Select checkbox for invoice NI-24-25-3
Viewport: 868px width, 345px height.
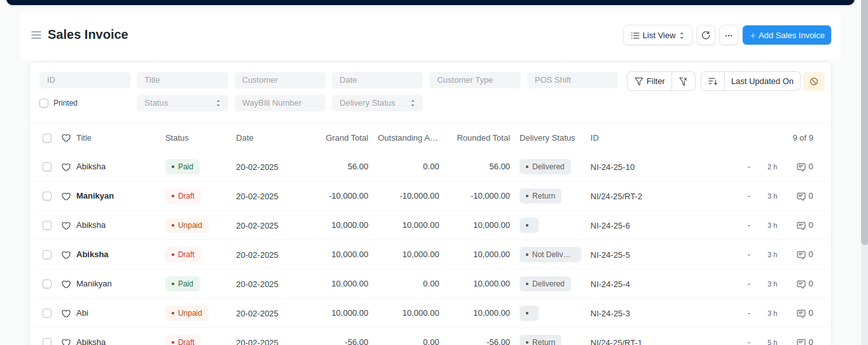[47, 313]
